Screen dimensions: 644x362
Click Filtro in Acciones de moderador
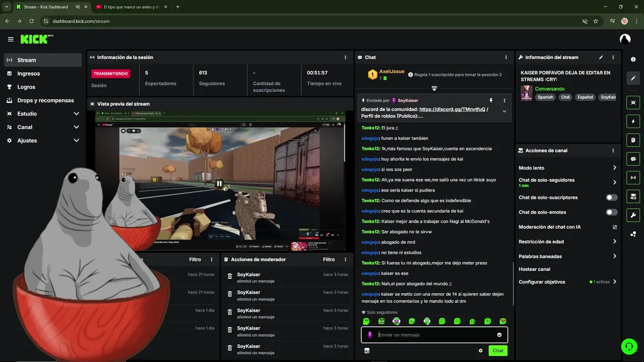329,259
